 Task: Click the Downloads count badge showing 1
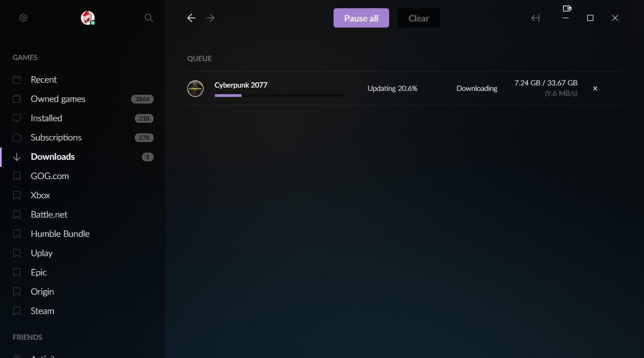[148, 157]
